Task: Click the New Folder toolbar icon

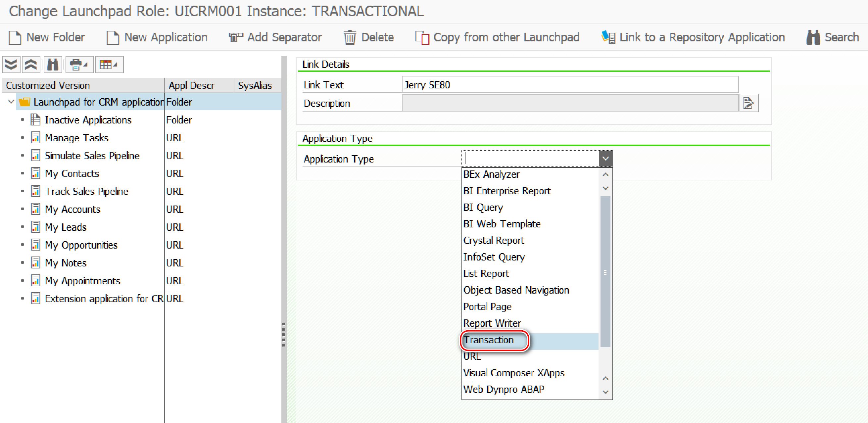Action: click(x=15, y=37)
